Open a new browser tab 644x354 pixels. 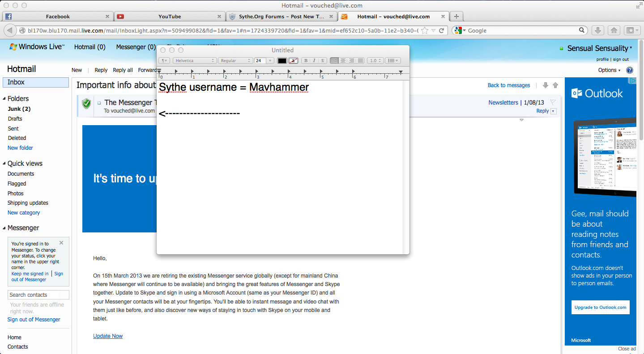(456, 17)
